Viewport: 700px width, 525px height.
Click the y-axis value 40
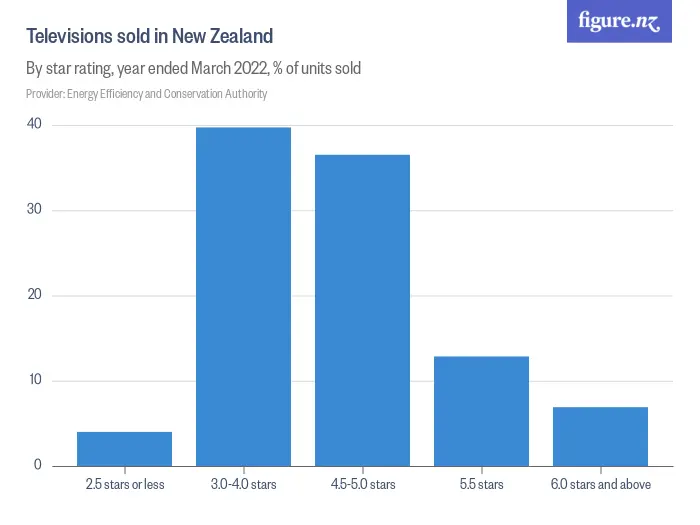[35, 124]
